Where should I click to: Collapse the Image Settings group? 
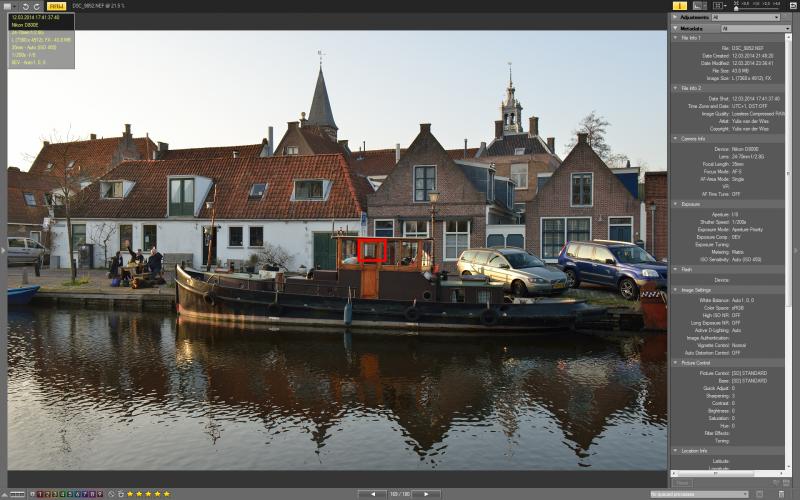pos(676,290)
